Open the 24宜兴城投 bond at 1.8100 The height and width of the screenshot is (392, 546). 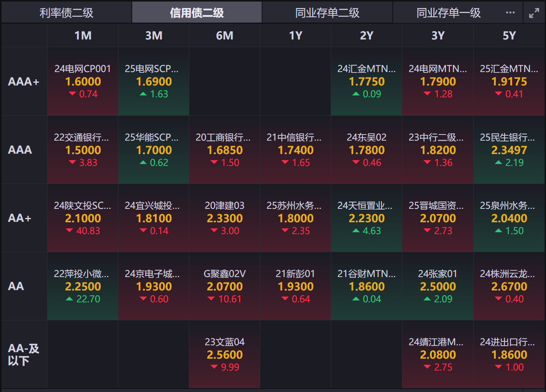tap(154, 218)
